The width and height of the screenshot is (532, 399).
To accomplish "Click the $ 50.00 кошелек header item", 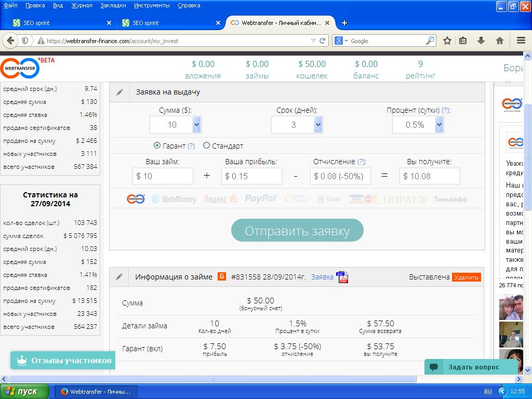I will tap(312, 70).
